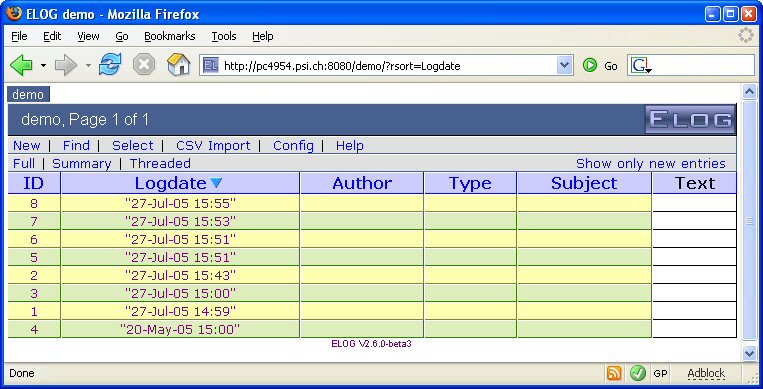This screenshot has height=389, width=763.
Task: Reload the page with the Refresh icon
Action: (110, 65)
